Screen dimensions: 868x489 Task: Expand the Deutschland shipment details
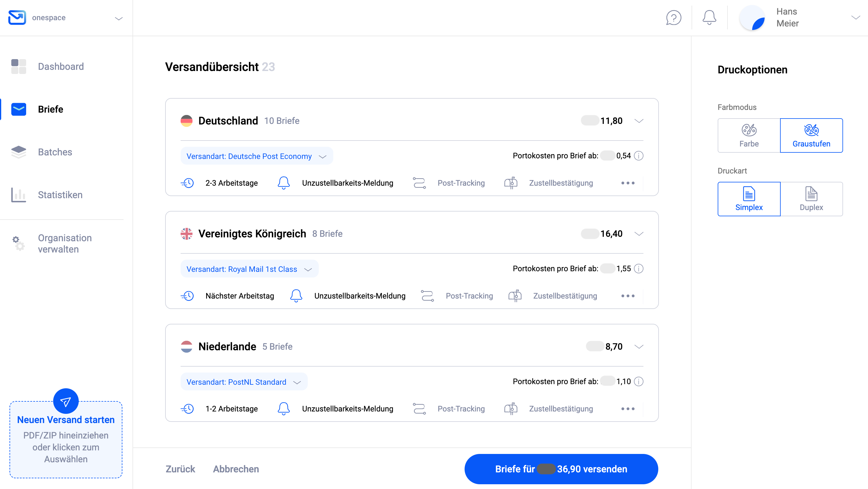pyautogui.click(x=639, y=120)
